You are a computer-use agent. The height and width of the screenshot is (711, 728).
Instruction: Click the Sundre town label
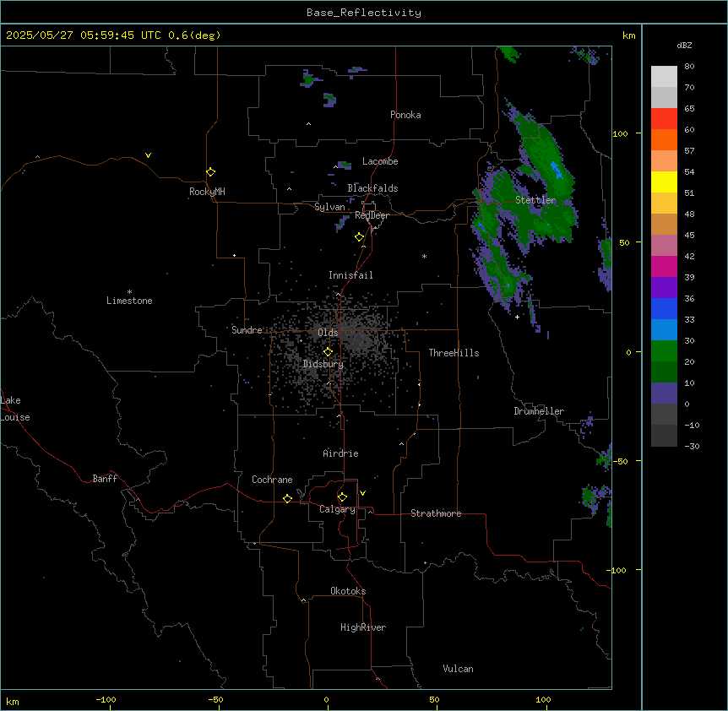pos(247,330)
